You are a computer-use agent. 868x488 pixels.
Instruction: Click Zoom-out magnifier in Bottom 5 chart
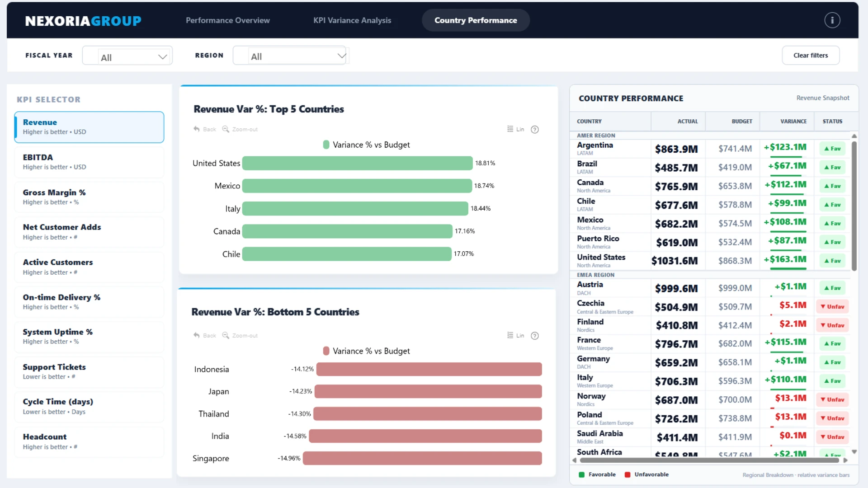226,335
